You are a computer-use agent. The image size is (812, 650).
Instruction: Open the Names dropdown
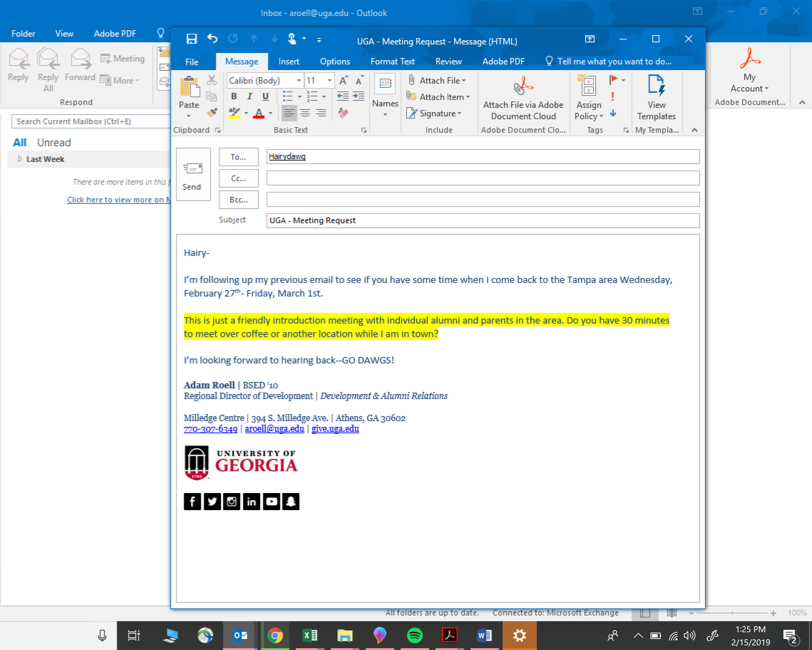point(385,97)
